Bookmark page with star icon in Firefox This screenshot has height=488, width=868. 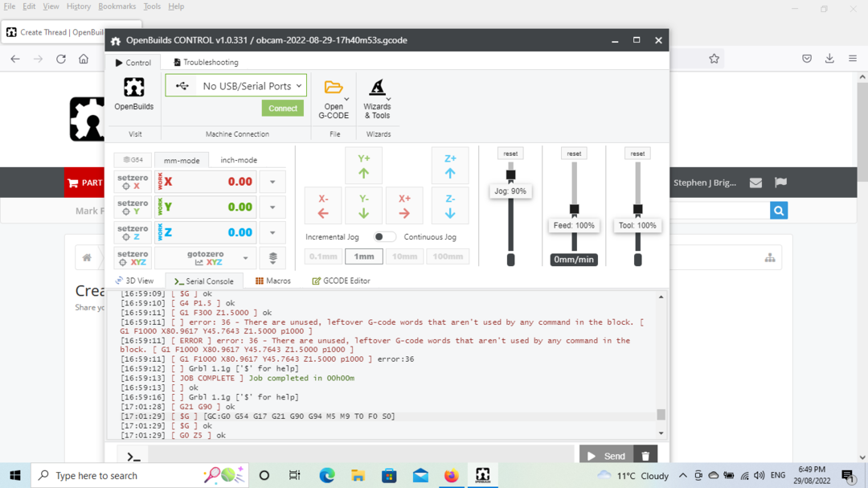714,59
